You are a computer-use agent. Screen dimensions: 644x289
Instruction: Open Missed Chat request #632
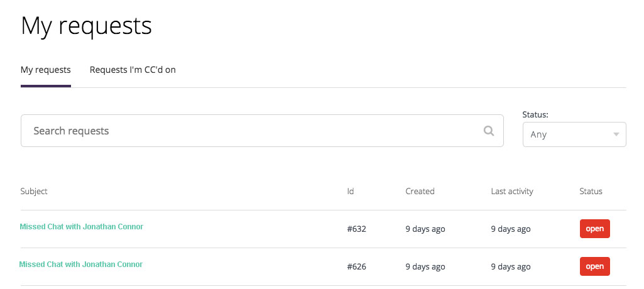81,227
